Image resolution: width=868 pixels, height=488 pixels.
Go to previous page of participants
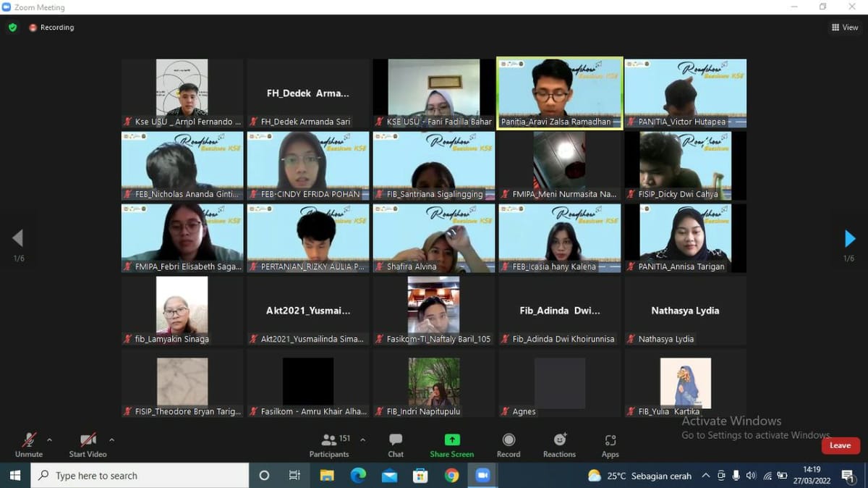coord(18,238)
